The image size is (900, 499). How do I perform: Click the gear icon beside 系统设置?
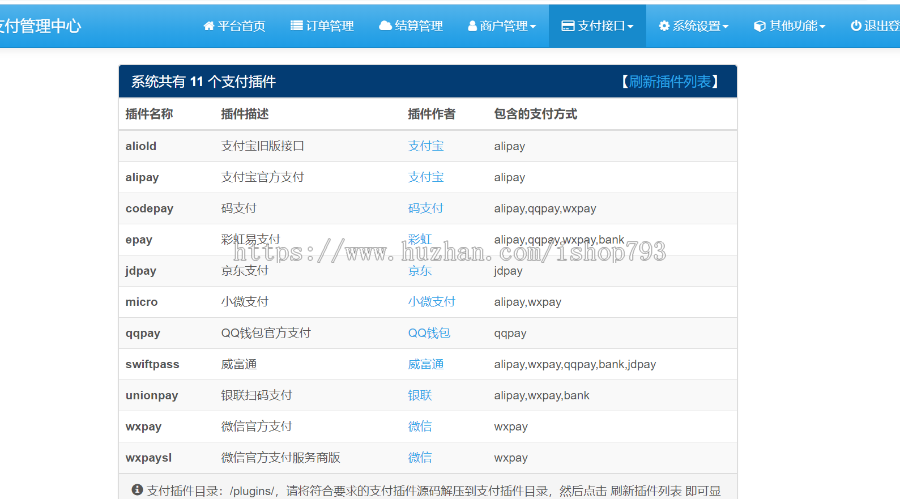pyautogui.click(x=665, y=26)
